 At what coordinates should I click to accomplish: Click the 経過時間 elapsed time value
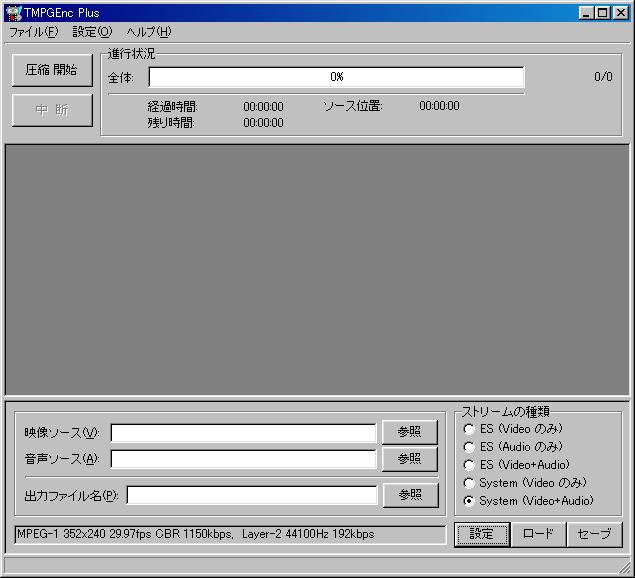(x=263, y=107)
